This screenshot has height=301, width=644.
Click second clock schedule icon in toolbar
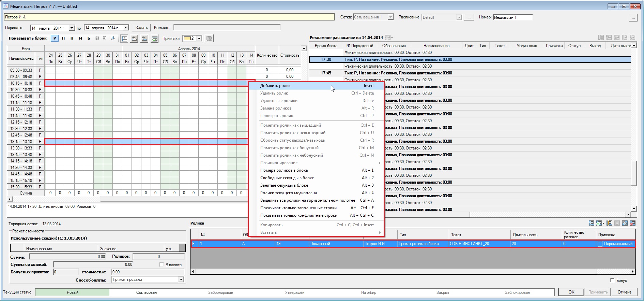coord(144,39)
